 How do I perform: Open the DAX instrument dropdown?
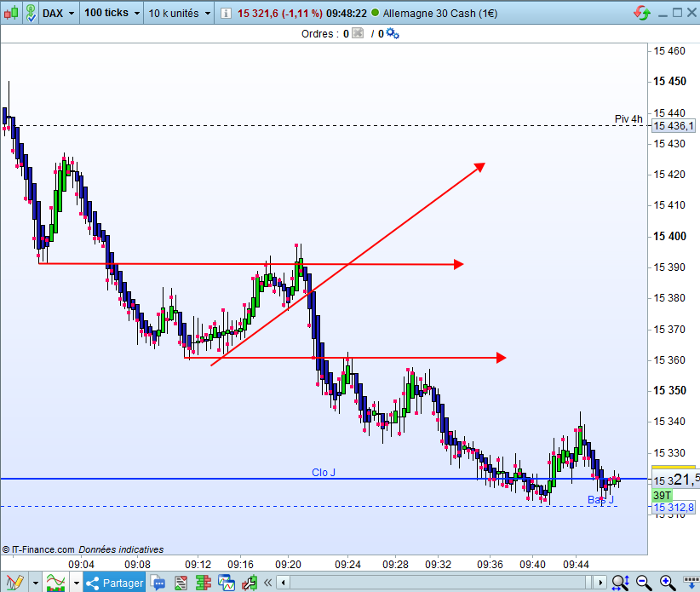point(59,13)
